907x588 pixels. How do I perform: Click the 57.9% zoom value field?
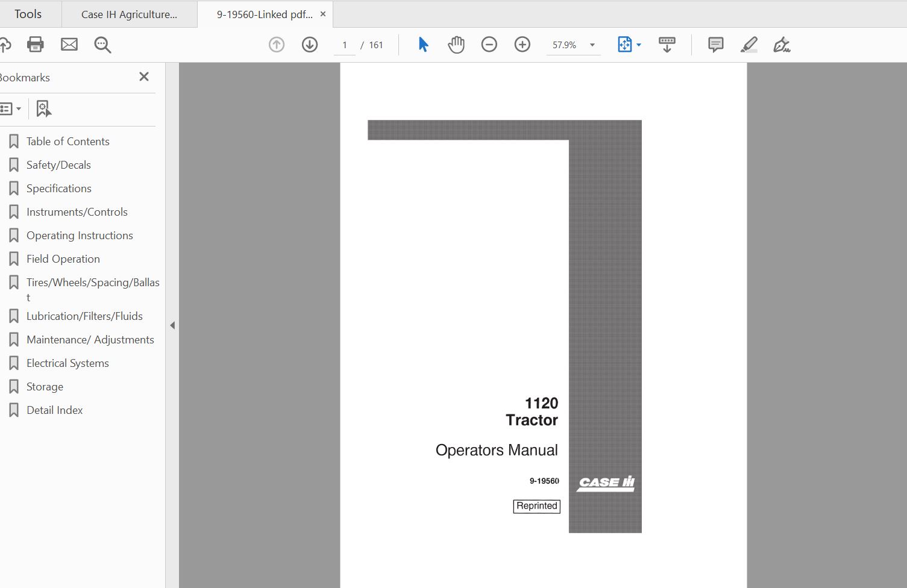(565, 45)
